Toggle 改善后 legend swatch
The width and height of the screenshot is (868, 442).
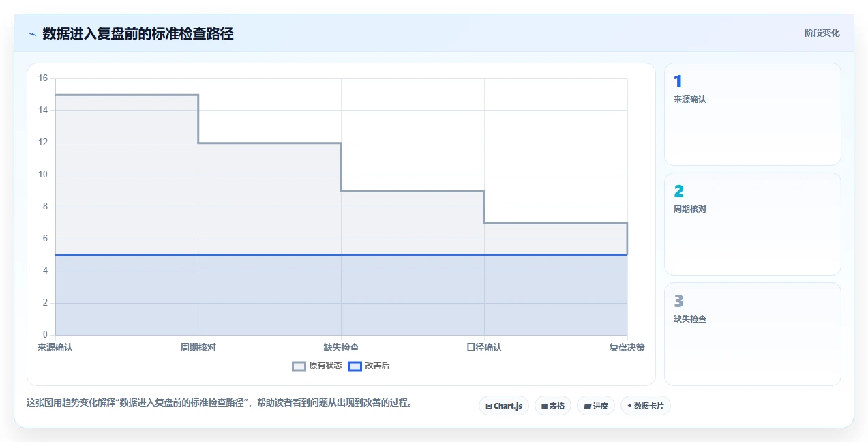[x=355, y=366]
